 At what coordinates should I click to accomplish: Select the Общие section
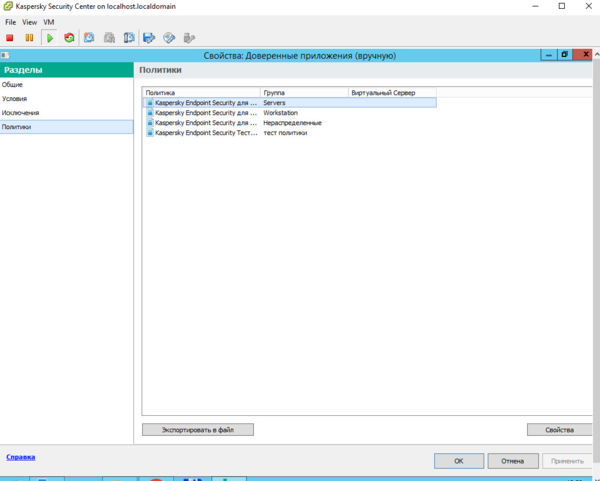click(67, 85)
